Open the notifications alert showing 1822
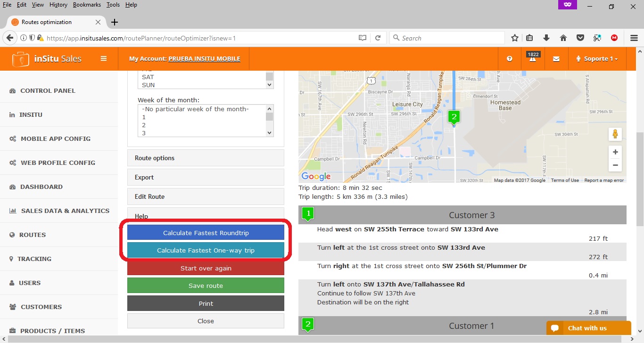 tap(533, 58)
